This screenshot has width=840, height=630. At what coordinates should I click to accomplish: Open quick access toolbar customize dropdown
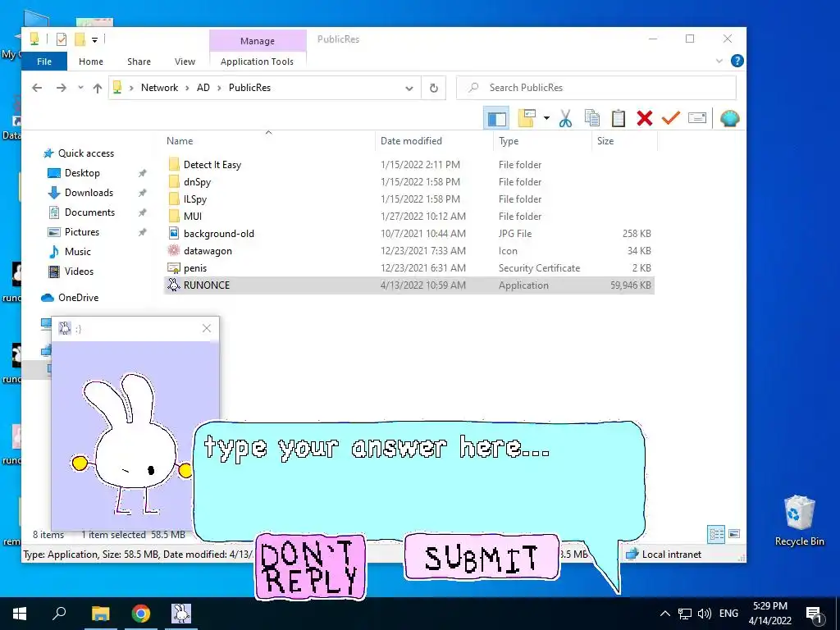tap(95, 39)
